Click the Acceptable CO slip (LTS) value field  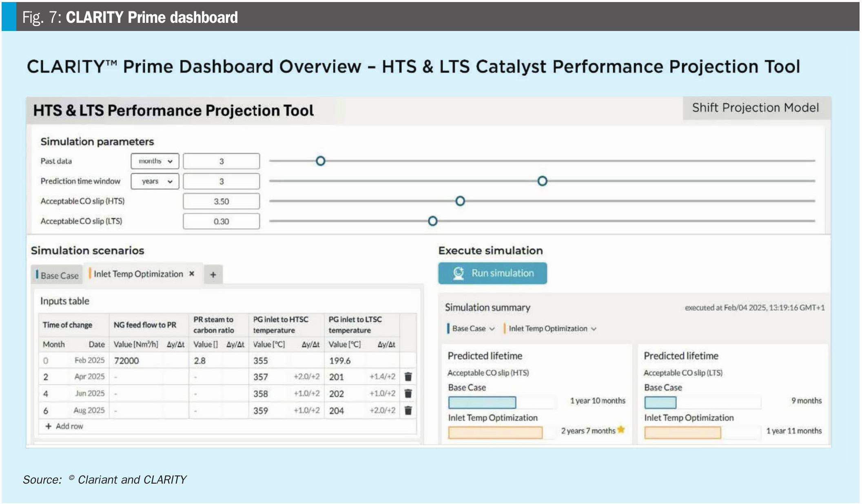point(221,221)
